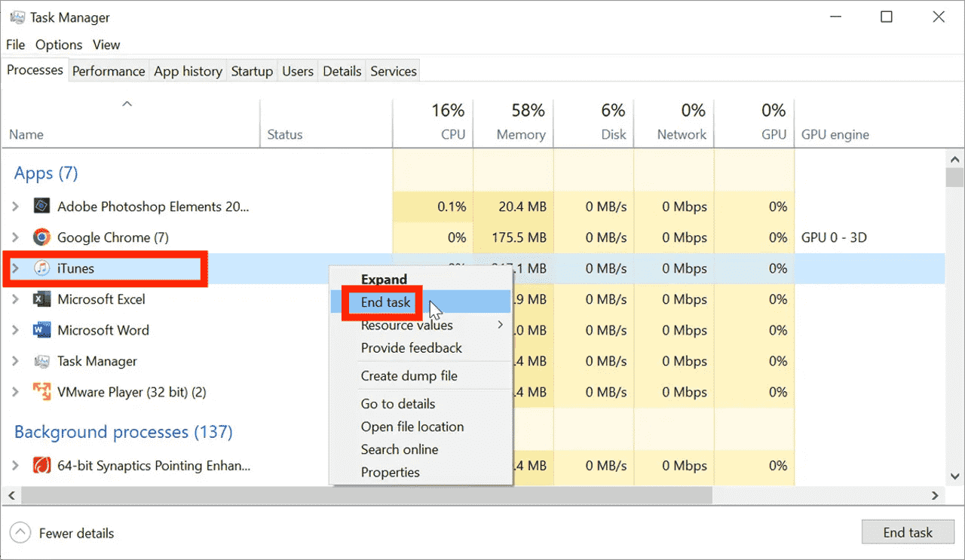
Task: Expand the Adobe Photoshop Elements process group
Action: [16, 207]
